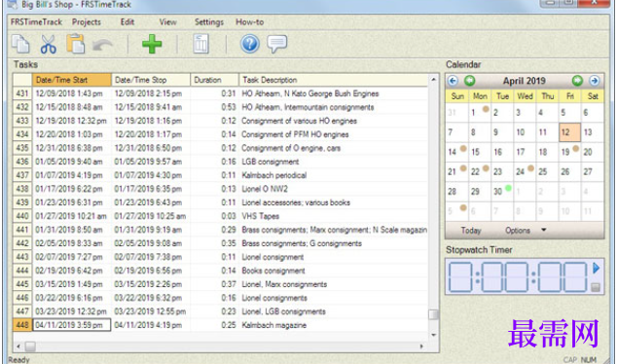The image size is (617, 364).
Task: Click task list scroll down arrow
Action: point(433,335)
